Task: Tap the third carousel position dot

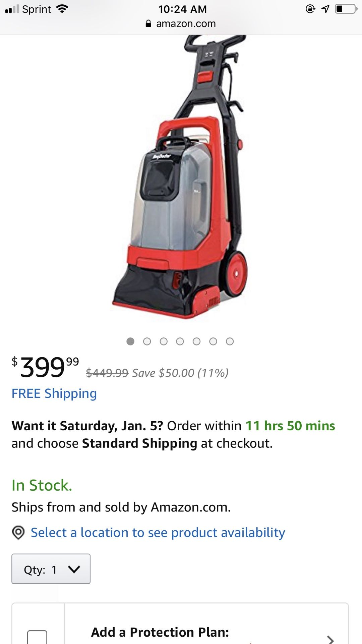Action: (164, 341)
